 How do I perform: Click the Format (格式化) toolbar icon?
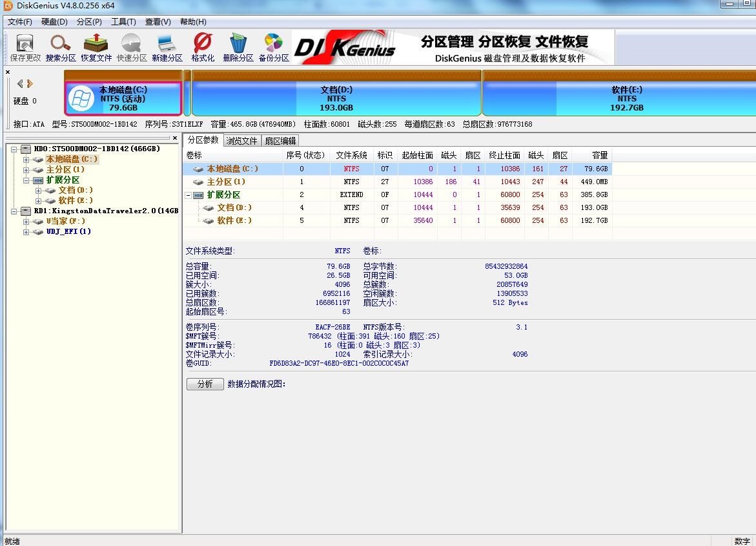[x=203, y=47]
